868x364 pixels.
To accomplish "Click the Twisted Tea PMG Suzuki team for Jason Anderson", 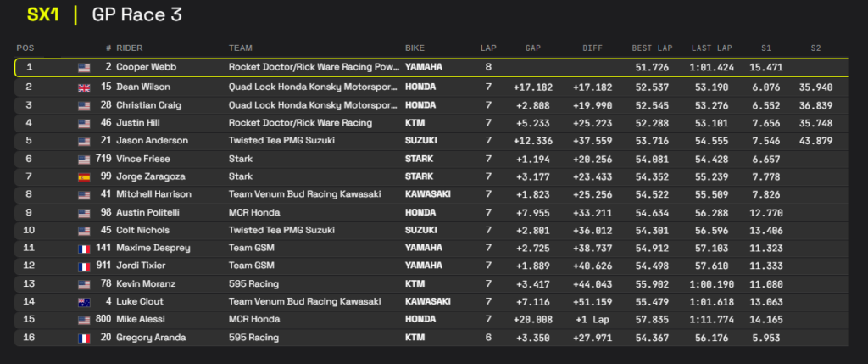I will coord(281,141).
